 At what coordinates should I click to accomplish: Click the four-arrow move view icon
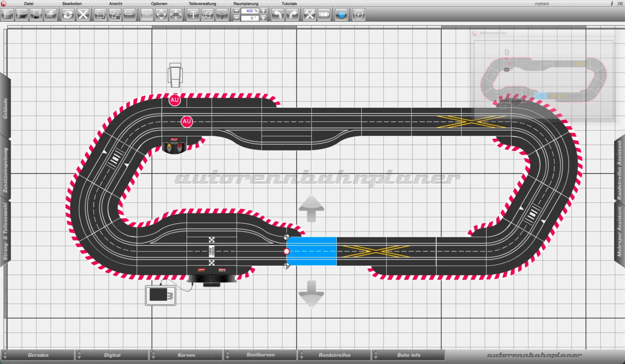pos(161,15)
